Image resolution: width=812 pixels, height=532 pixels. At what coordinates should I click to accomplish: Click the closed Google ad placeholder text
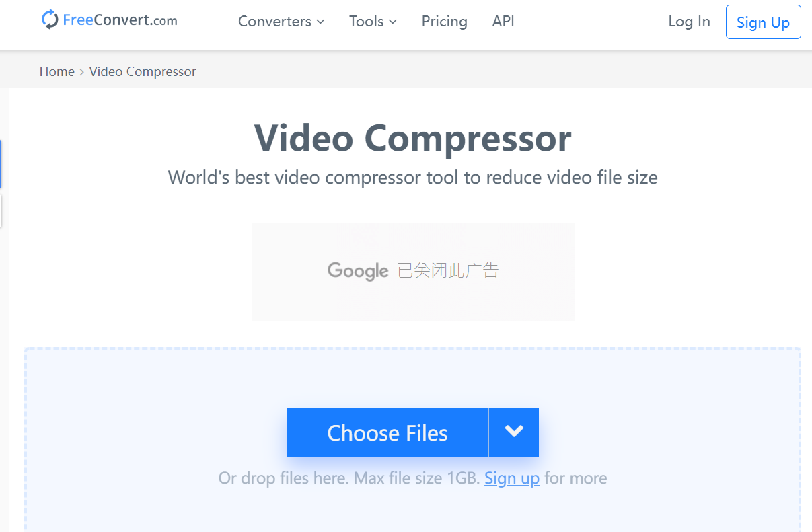pos(448,271)
